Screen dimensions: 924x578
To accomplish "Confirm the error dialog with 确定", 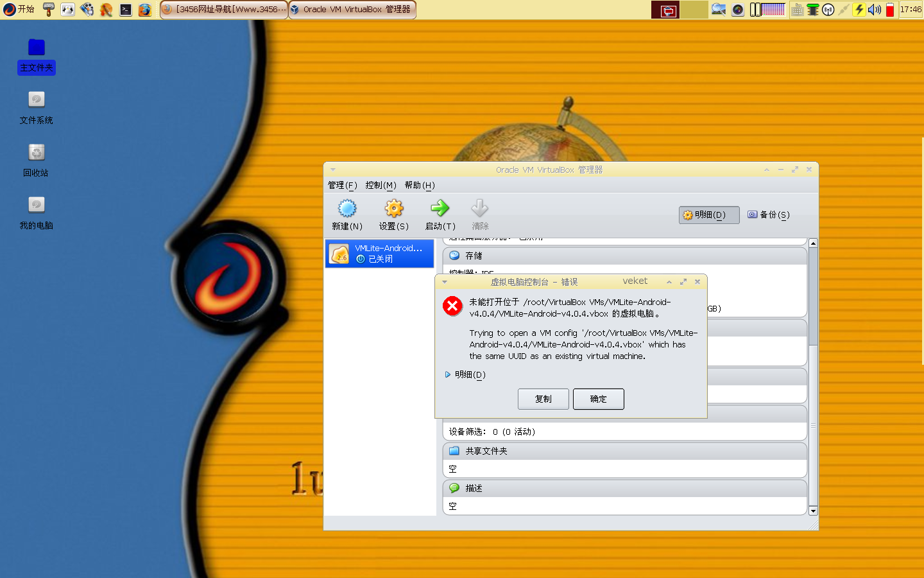I will pyautogui.click(x=599, y=399).
